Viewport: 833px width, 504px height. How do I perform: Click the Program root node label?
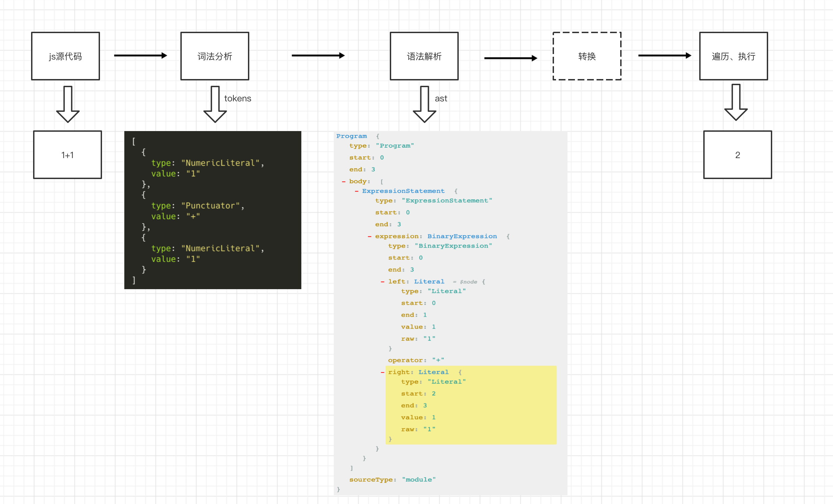(351, 136)
